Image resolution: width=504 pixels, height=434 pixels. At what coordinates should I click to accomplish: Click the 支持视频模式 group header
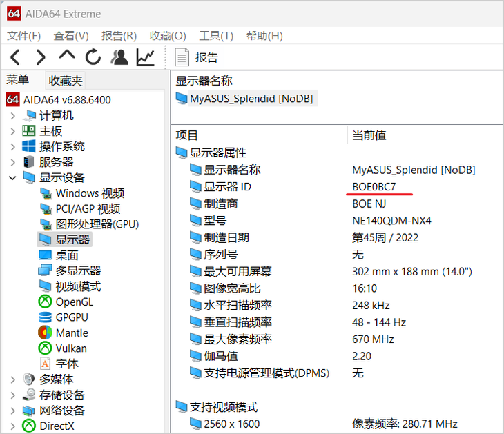(x=217, y=407)
